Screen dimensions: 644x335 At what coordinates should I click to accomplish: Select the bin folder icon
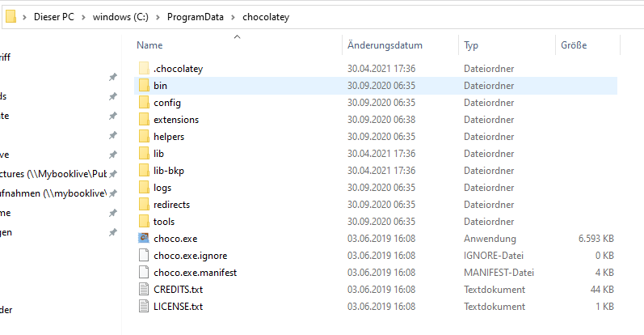pos(144,85)
